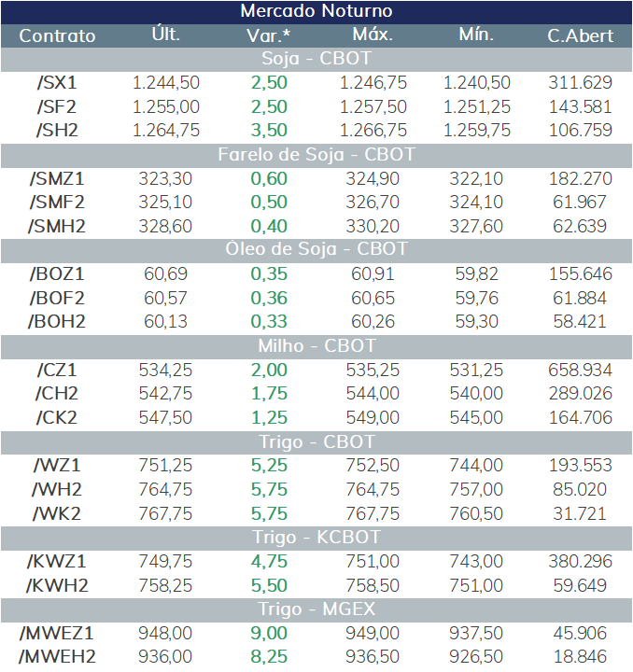Click the Soja - CBOT section header
The image size is (633, 672).
click(x=316, y=59)
